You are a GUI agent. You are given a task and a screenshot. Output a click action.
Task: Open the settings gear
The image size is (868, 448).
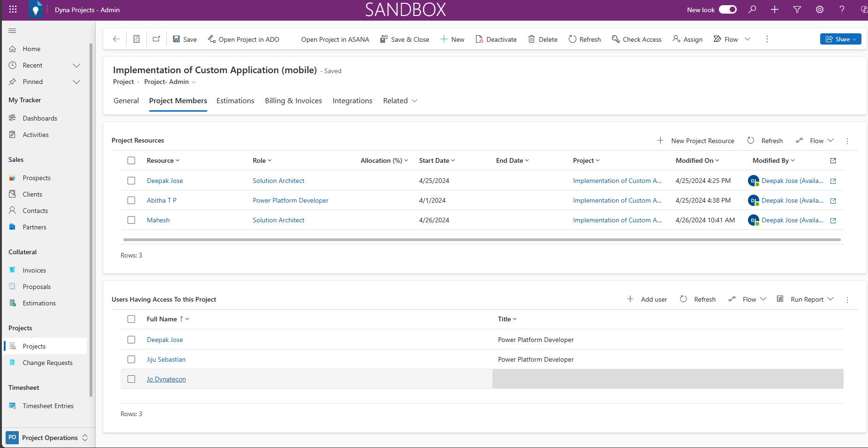pyautogui.click(x=819, y=9)
